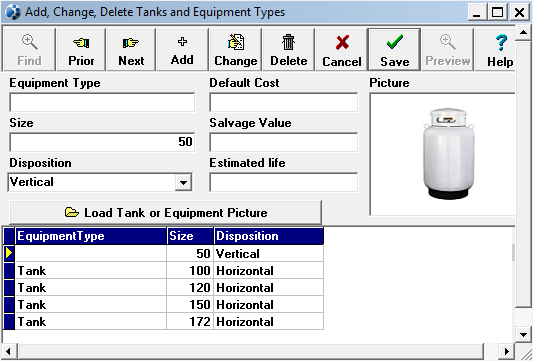Click the Default Cost input field
Viewport: 533px width, 361px height.
coord(284,102)
